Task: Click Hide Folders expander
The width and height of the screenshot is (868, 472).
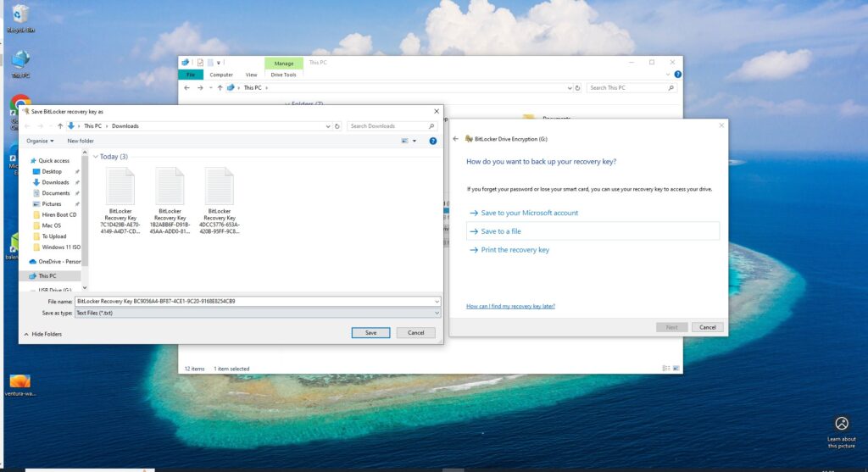Action: point(43,334)
